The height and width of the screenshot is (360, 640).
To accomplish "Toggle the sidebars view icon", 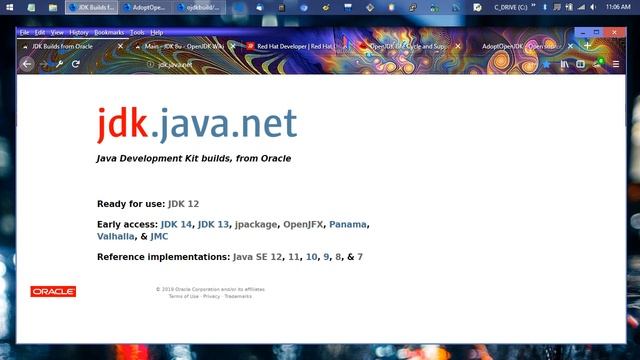I will pos(580,64).
